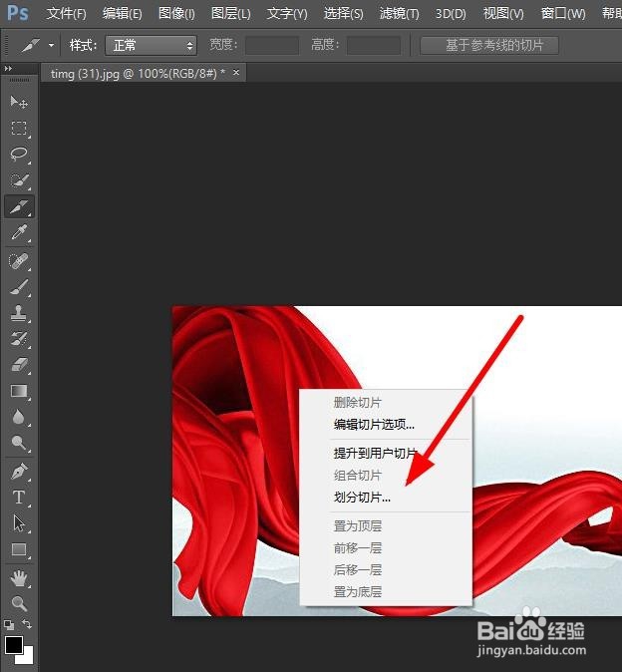Open the 样式 dropdown showing 正常
The image size is (622, 672).
pyautogui.click(x=151, y=46)
